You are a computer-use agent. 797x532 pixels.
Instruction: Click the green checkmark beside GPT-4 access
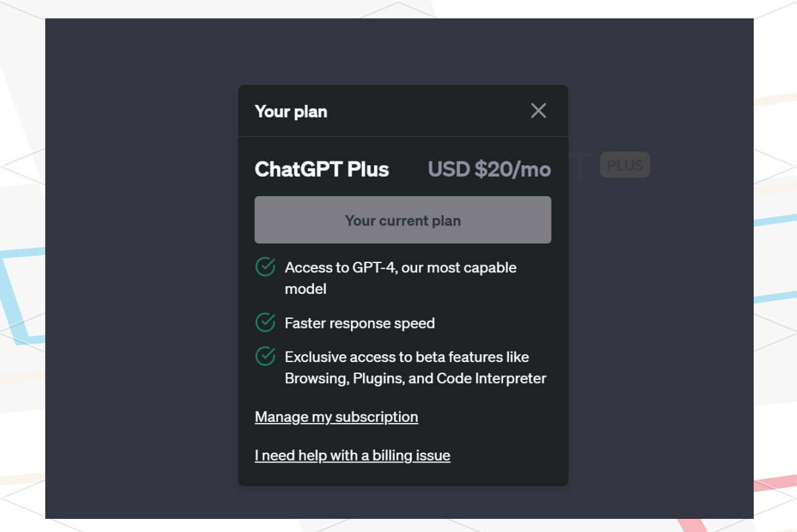point(265,268)
